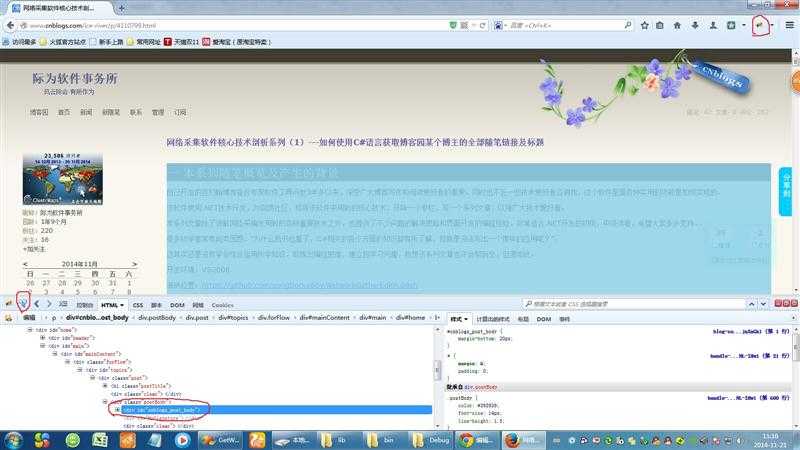This screenshot has height=450, width=800.
Task: Switch to Firebug 网络 tab
Action: point(198,305)
